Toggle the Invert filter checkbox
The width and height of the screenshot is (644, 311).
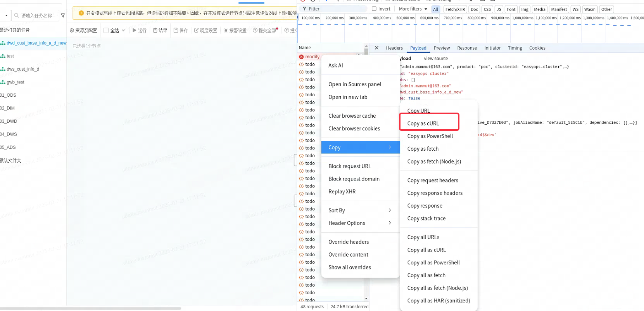point(374,9)
